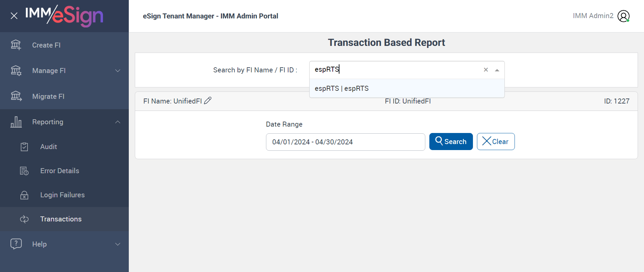The width and height of the screenshot is (644, 272).
Task: Edit FI Name using the pencil icon
Action: coord(208,100)
